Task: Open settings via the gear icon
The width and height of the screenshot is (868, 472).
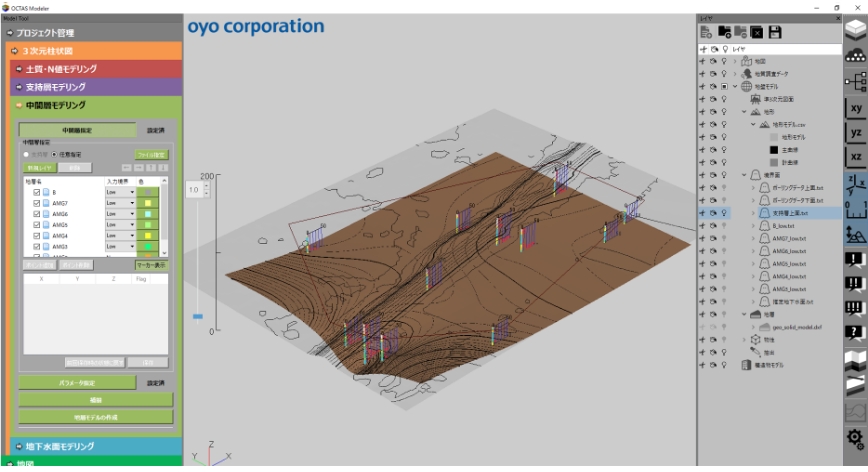Action: point(855,438)
